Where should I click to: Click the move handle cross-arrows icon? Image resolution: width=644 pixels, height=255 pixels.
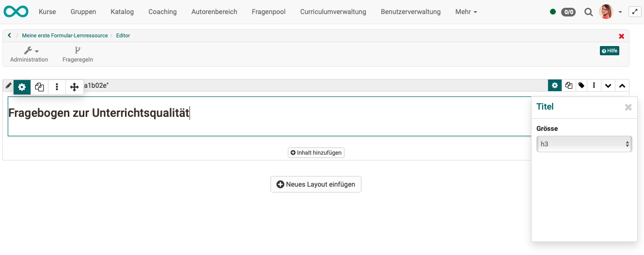[x=74, y=87]
